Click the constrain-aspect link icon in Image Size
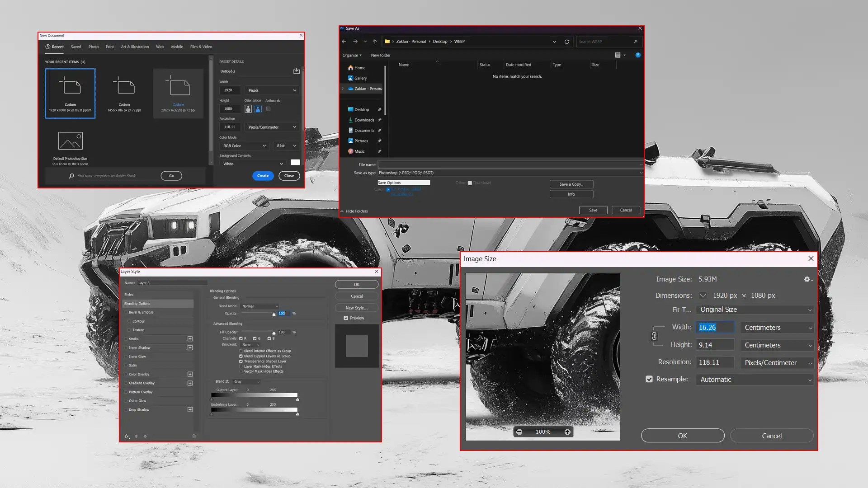Viewport: 868px width, 488px height. point(655,336)
